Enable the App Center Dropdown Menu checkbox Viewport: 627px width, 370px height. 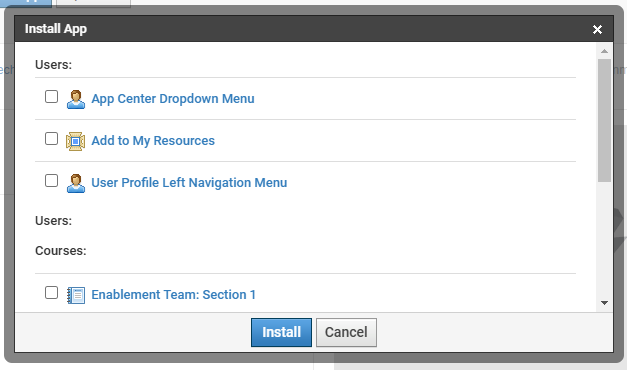pos(51,96)
